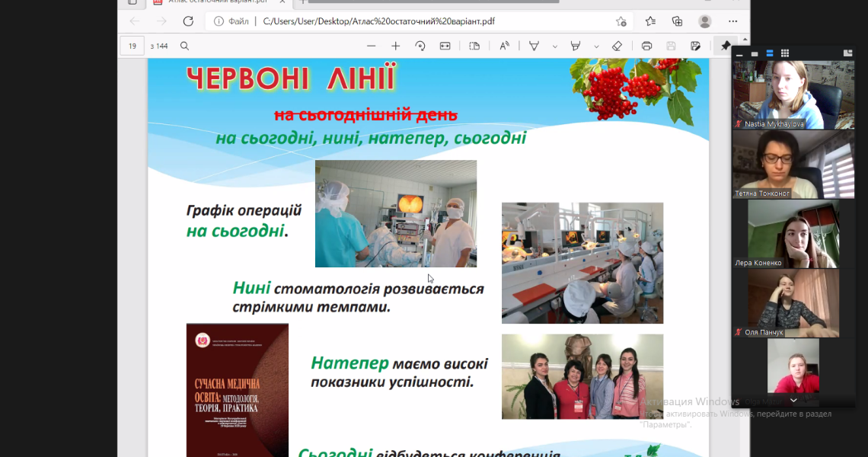Click the dental simulation lab photo

click(582, 263)
